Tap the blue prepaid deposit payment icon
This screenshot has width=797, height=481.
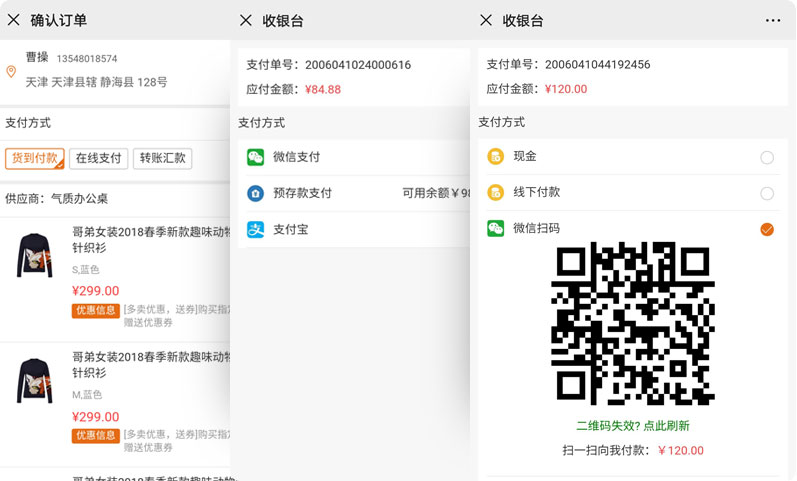[x=256, y=193]
